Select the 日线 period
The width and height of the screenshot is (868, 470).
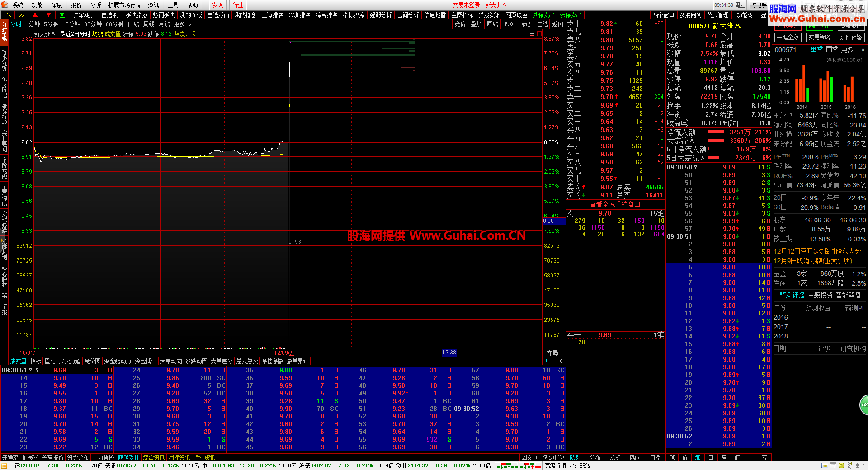pyautogui.click(x=133, y=24)
